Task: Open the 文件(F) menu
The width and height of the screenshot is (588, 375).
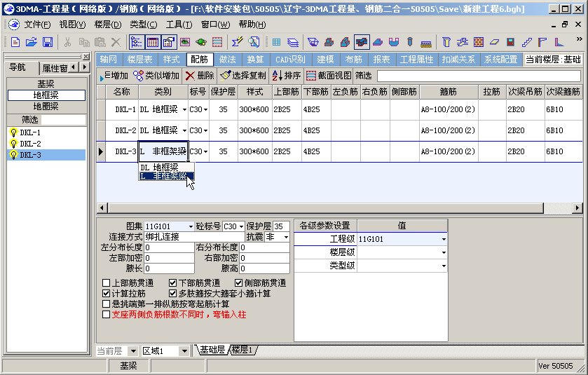Action: tap(37, 25)
